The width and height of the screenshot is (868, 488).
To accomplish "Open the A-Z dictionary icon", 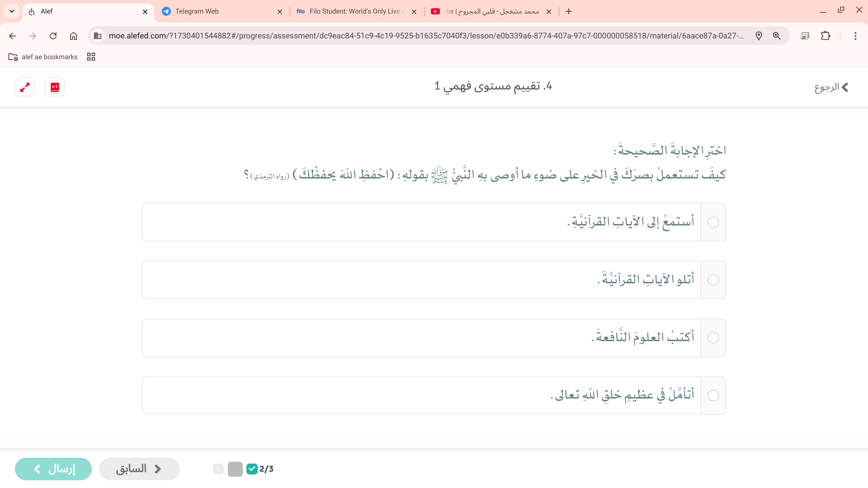I will click(x=55, y=87).
